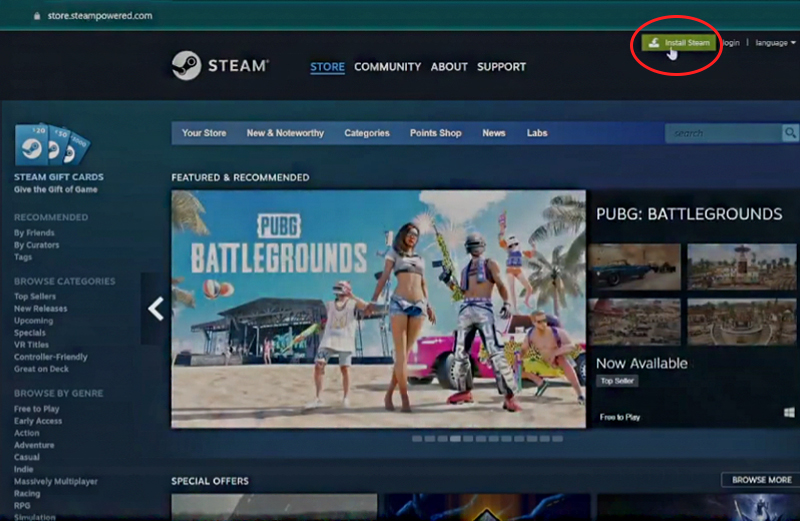Image resolution: width=800 pixels, height=521 pixels.
Task: Open RPG genre
Action: [x=22, y=506]
